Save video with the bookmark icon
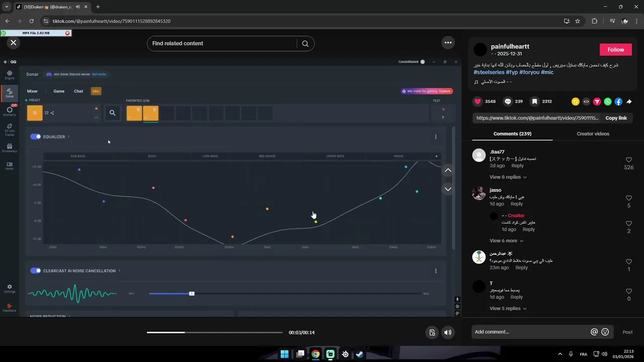The height and width of the screenshot is (362, 644). click(535, 102)
